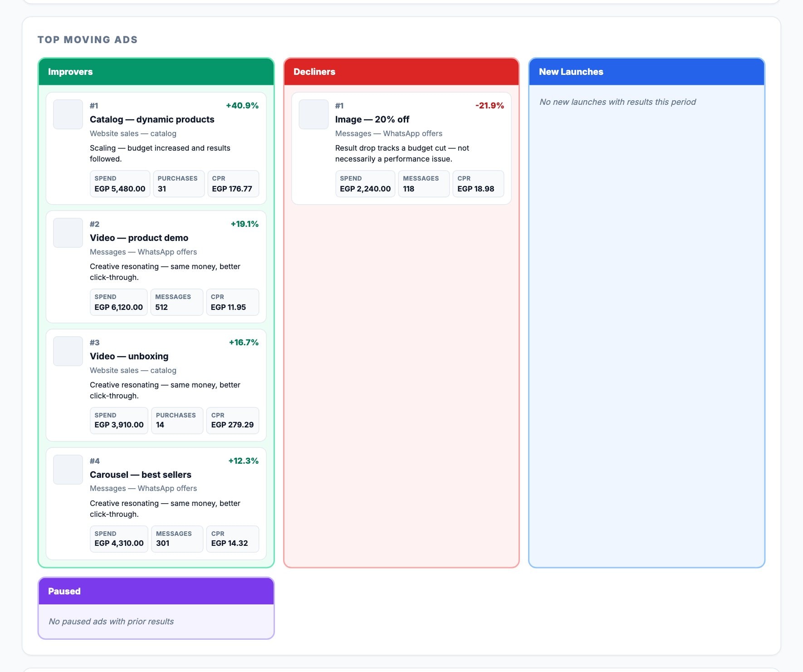Click 'No new launches with results this period'
Screen dimensions: 803x672
[617, 102]
